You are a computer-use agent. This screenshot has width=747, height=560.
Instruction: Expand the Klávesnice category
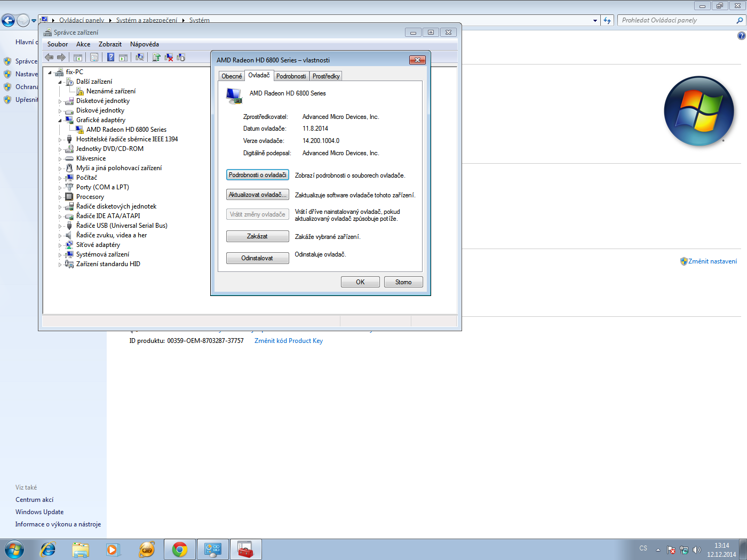60,159
